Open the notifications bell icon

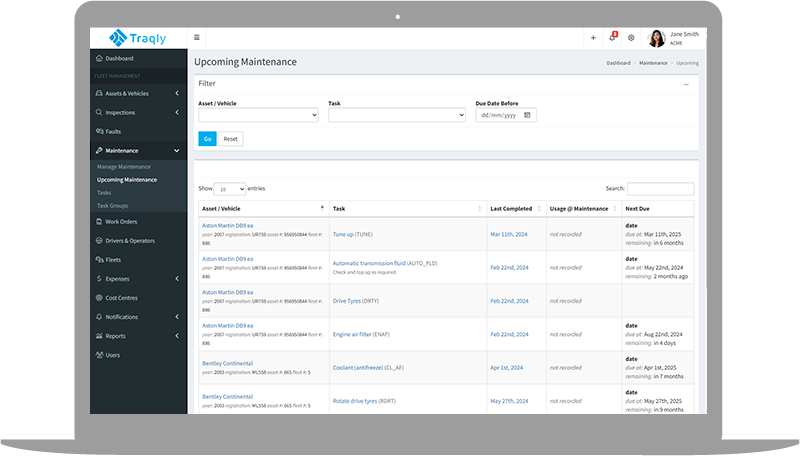(612, 37)
